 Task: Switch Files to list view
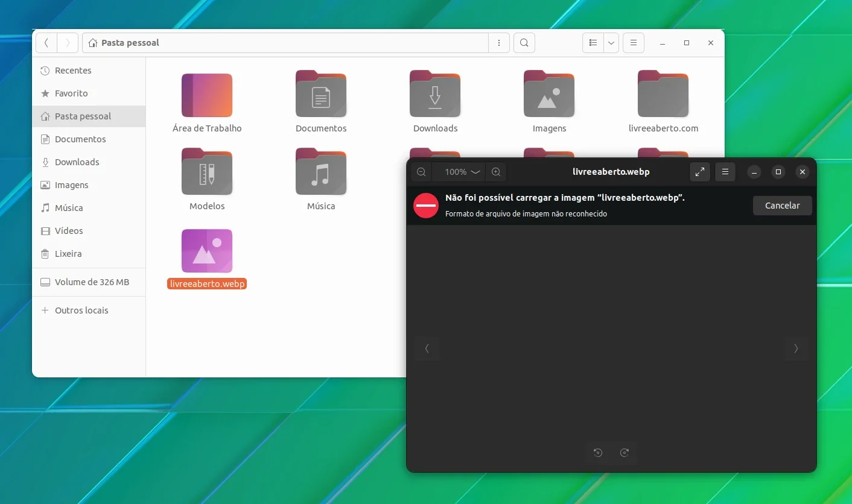[593, 43]
